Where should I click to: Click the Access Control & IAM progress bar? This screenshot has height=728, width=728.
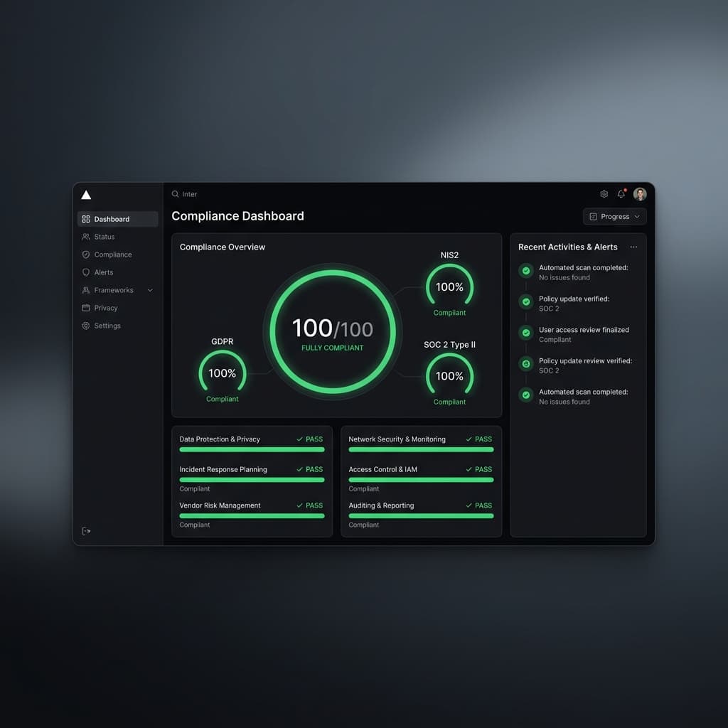[421, 480]
